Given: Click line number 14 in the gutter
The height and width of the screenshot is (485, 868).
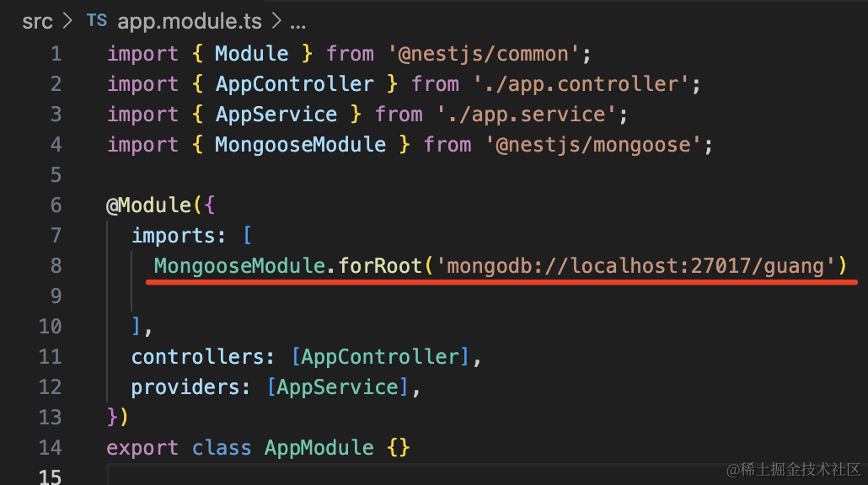Looking at the screenshot, I should 50,447.
